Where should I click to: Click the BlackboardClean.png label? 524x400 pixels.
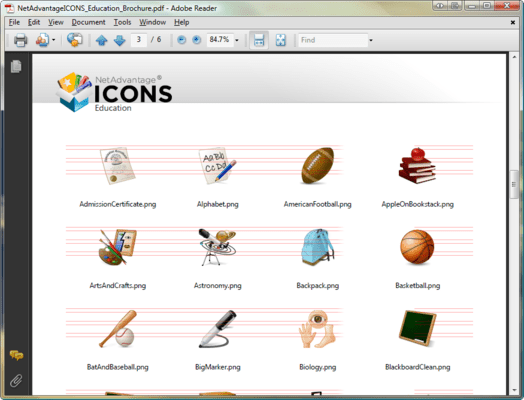tap(417, 367)
